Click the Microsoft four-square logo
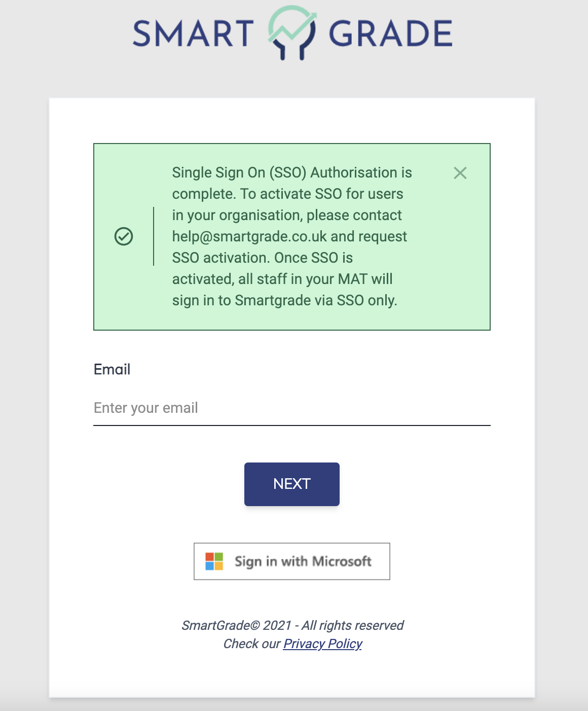 214,561
